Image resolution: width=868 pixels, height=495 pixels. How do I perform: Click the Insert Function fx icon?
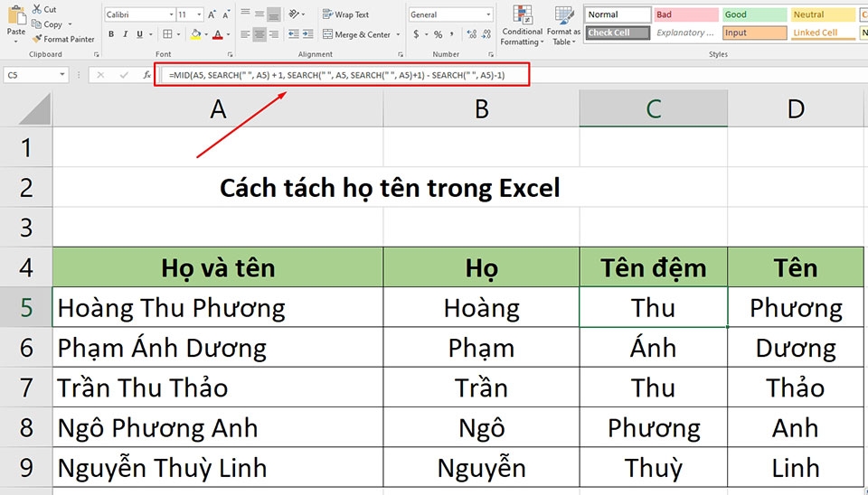[x=146, y=75]
